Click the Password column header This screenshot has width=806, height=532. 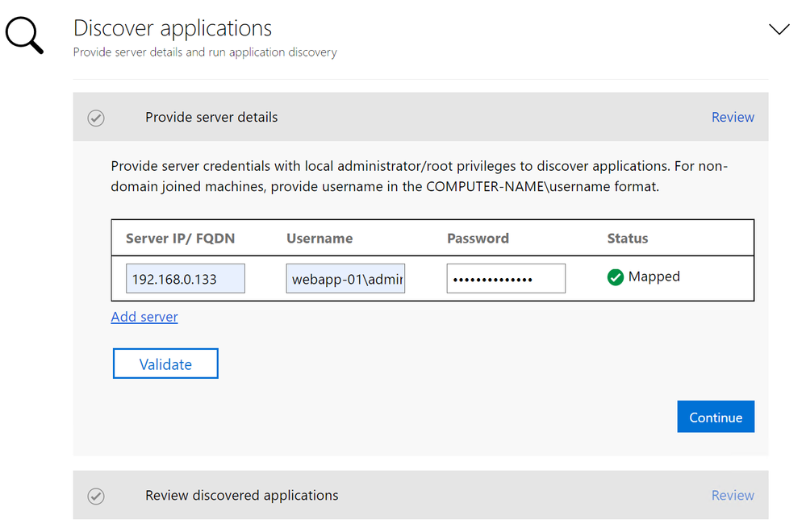point(478,239)
